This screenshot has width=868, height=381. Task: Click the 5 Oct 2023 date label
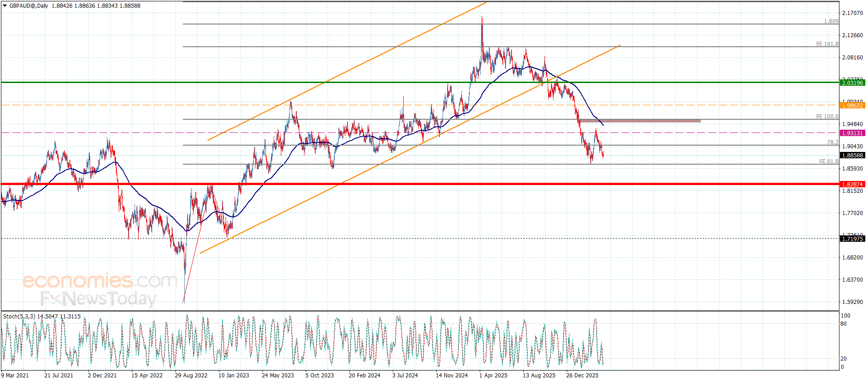319,375
